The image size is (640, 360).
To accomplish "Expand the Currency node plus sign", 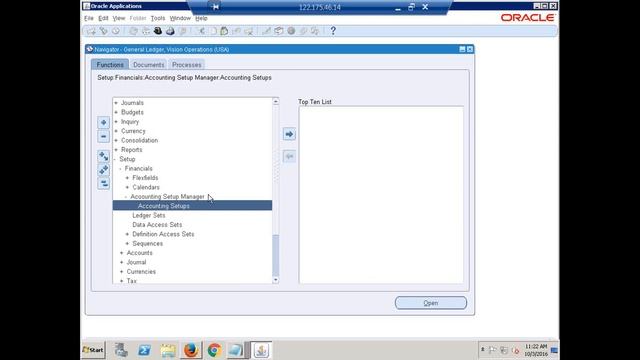I will pos(116,131).
